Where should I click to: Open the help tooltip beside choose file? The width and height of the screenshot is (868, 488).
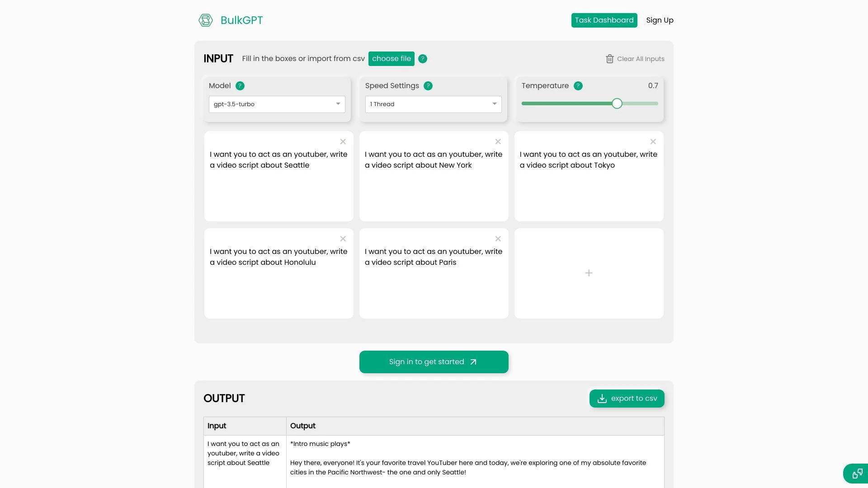click(x=423, y=58)
